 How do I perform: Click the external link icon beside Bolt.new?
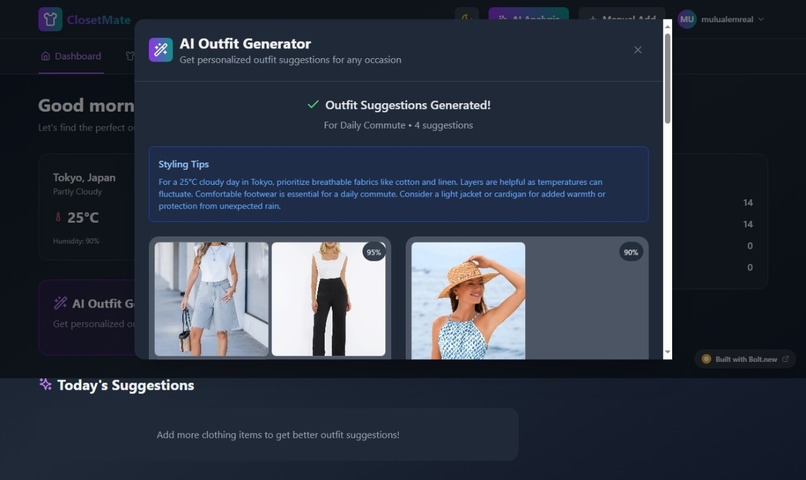(785, 359)
